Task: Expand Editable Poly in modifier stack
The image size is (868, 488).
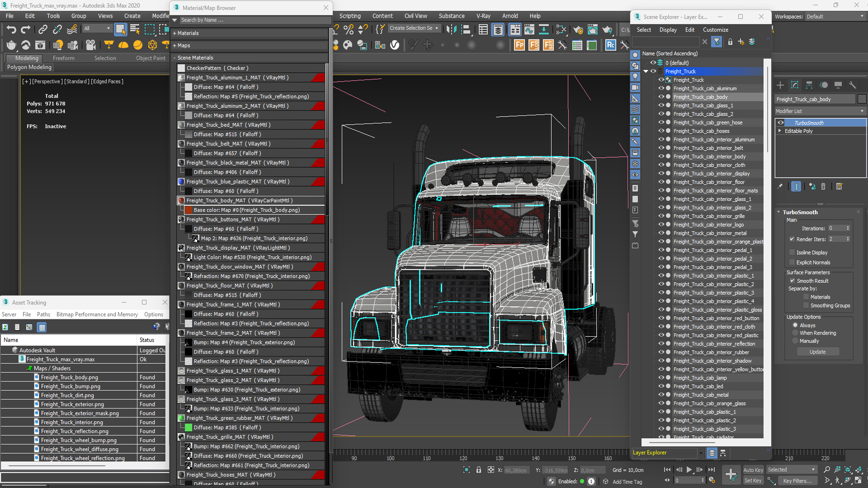Action: point(779,131)
